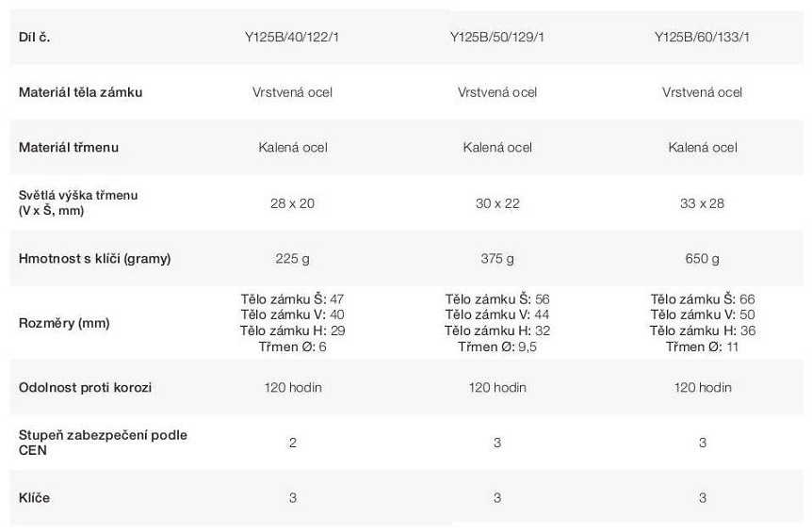The image size is (812, 532).
Task: Select the "Třmen Ø: 11" dimension text
Action: (x=702, y=347)
